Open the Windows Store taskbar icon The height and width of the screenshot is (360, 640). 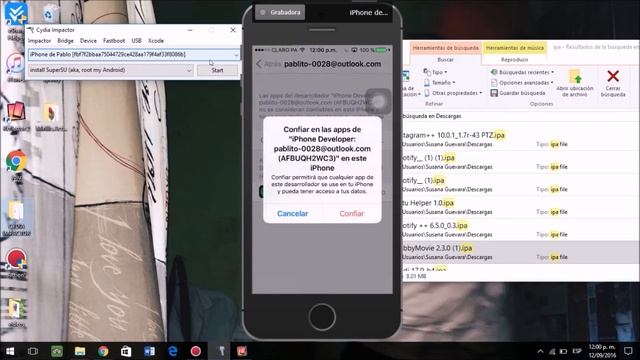pos(126,351)
